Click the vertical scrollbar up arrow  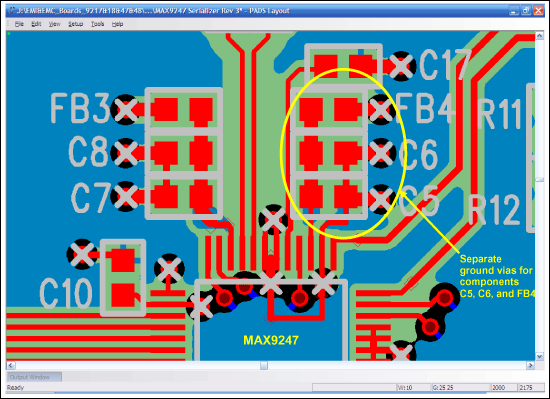(539, 36)
